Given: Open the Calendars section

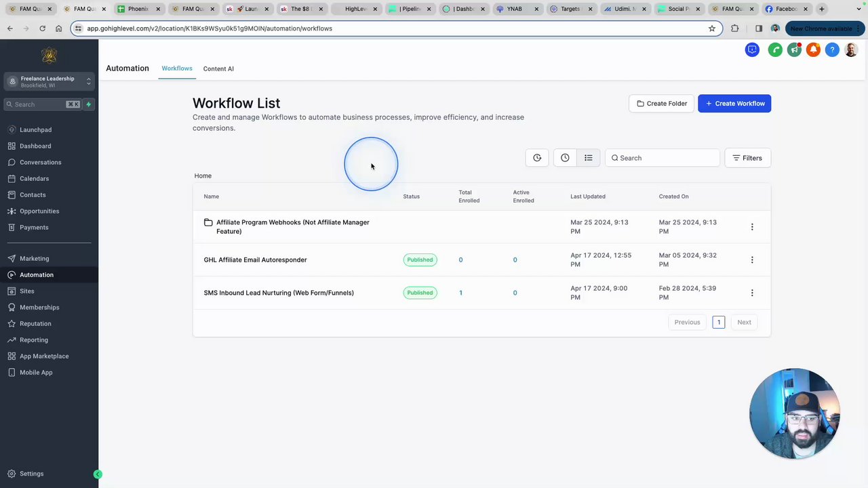Looking at the screenshot, I should pos(34,178).
